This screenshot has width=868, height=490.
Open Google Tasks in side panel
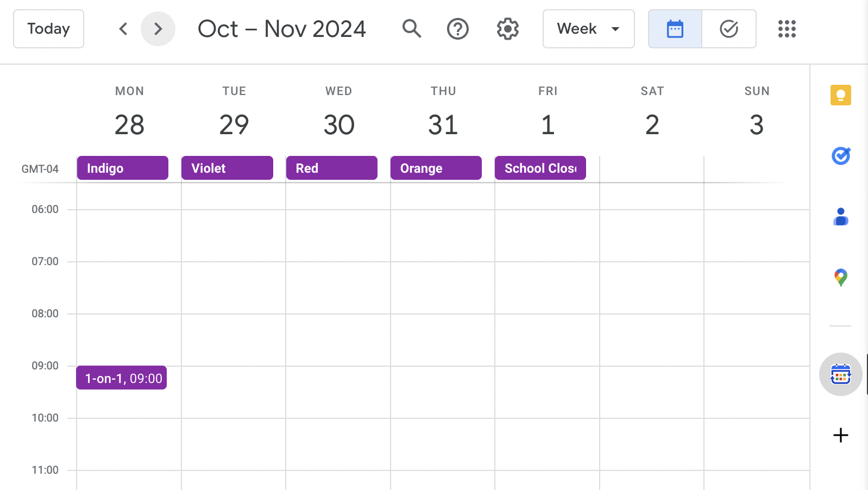pyautogui.click(x=841, y=156)
